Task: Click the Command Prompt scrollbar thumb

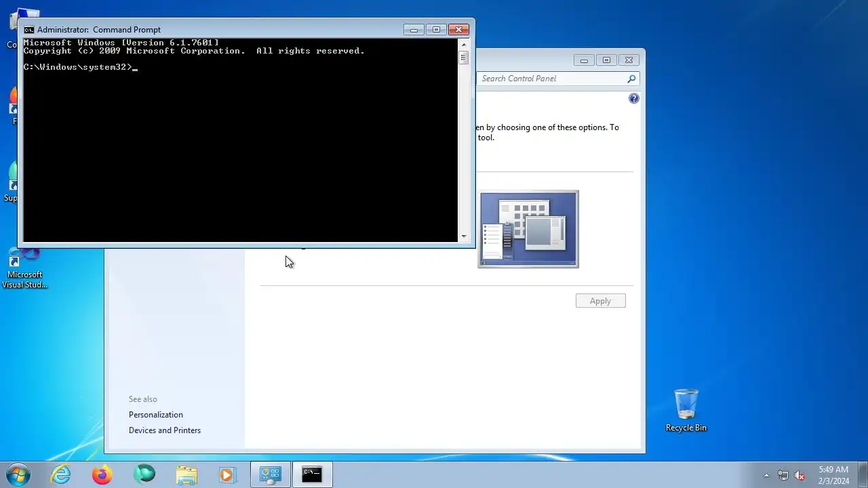Action: (x=464, y=58)
